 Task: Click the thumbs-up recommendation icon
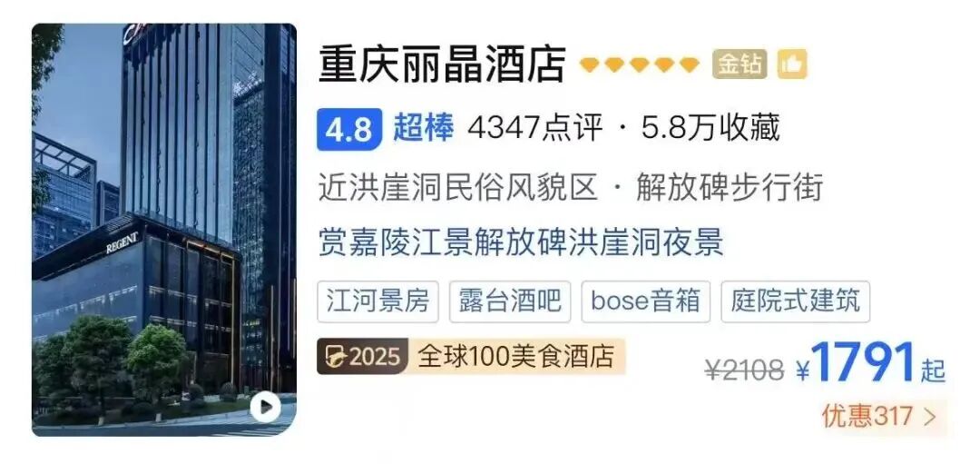click(x=792, y=65)
